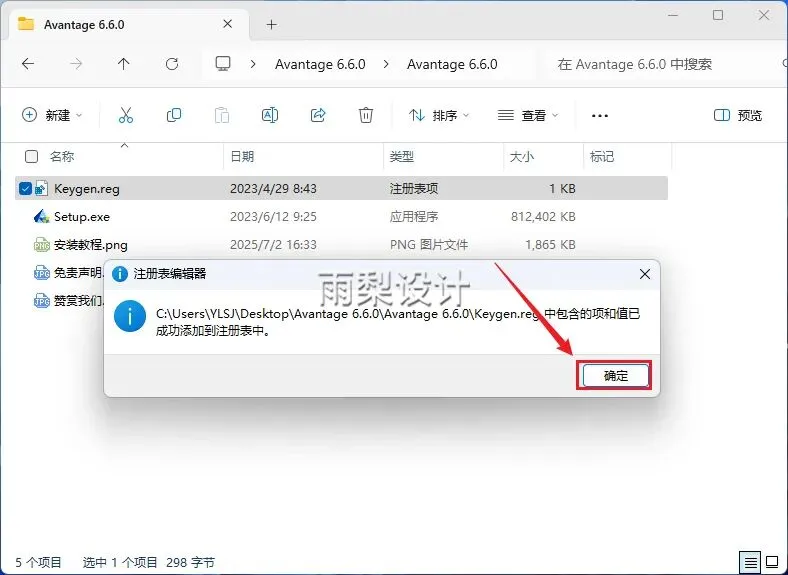The image size is (788, 575).
Task: Open the 新建 dropdown menu
Action: coord(52,115)
